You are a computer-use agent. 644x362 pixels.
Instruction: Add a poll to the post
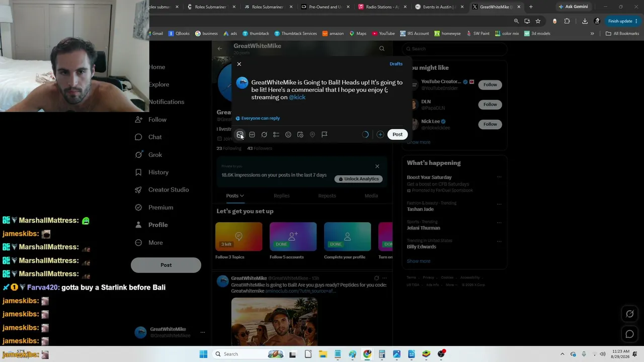coord(276,135)
